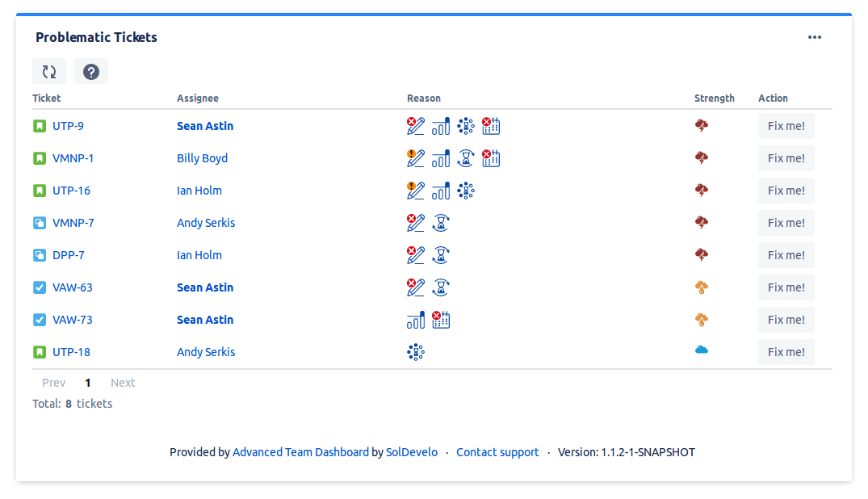Click the orange storm strength icon for VAW-63
Viewport: 868px width, 499px height.
click(x=702, y=287)
